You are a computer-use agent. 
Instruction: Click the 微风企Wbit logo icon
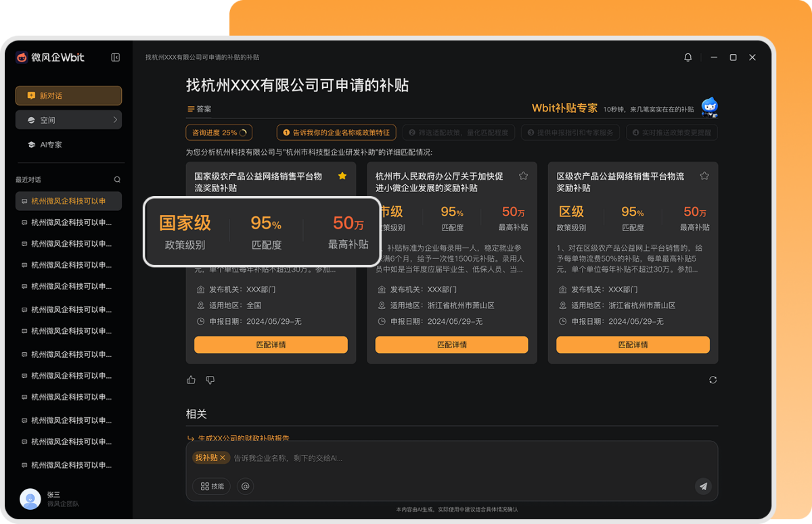pos(21,57)
